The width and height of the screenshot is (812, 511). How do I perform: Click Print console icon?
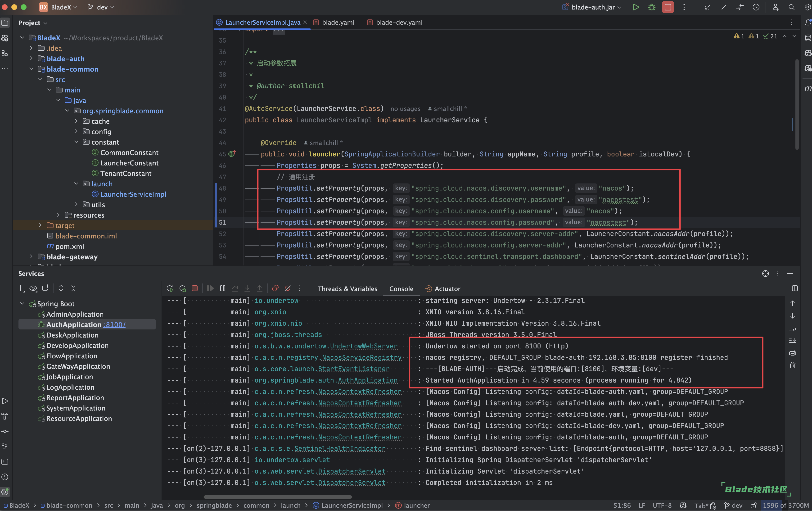(792, 353)
